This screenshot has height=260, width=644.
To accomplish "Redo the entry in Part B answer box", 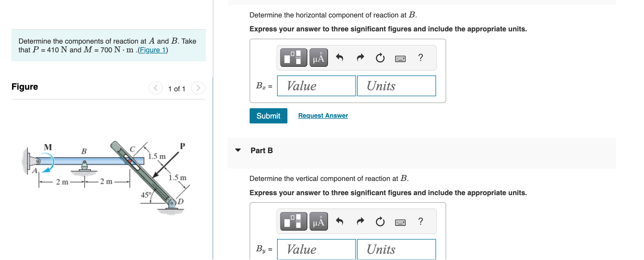I will click(x=360, y=221).
